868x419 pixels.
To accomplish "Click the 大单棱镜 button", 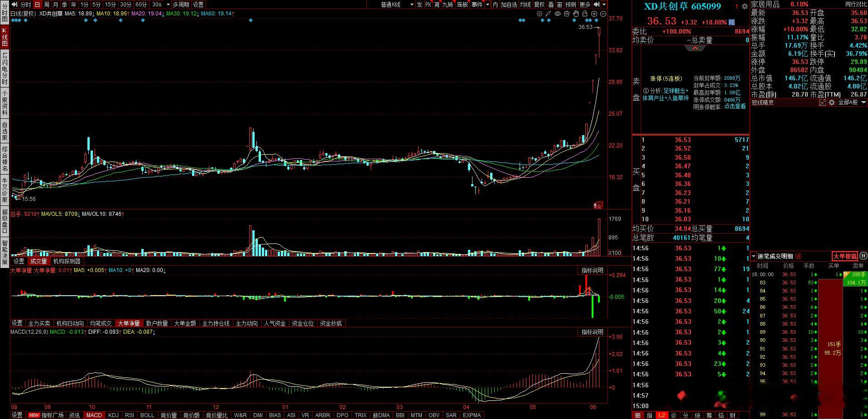I will click(x=845, y=256).
